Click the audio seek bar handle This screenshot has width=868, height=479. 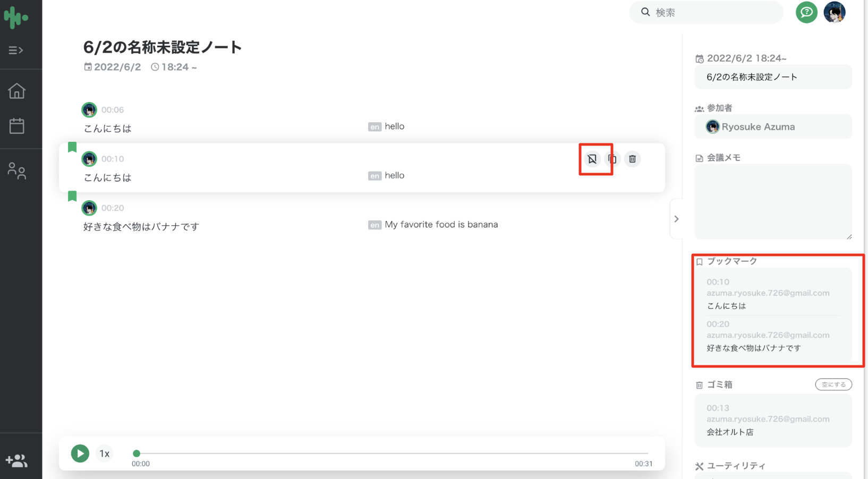click(x=137, y=454)
